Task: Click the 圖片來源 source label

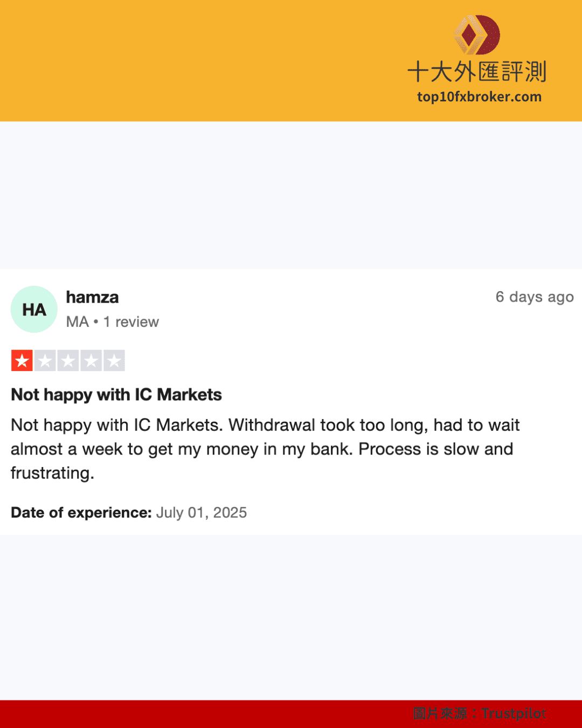Action: [440, 713]
